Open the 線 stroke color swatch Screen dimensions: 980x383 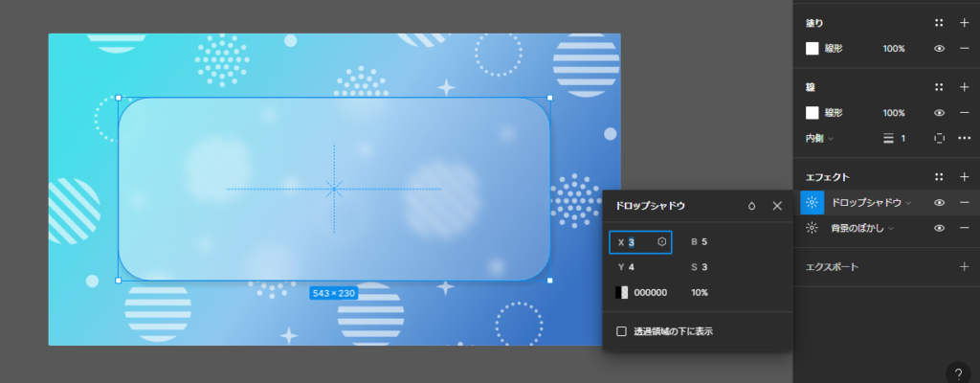tap(812, 113)
